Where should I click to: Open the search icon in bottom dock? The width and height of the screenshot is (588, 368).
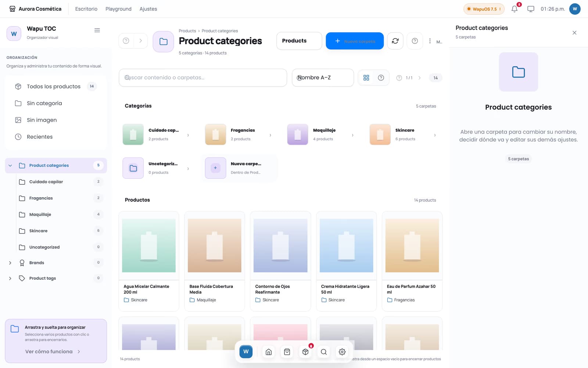324,352
